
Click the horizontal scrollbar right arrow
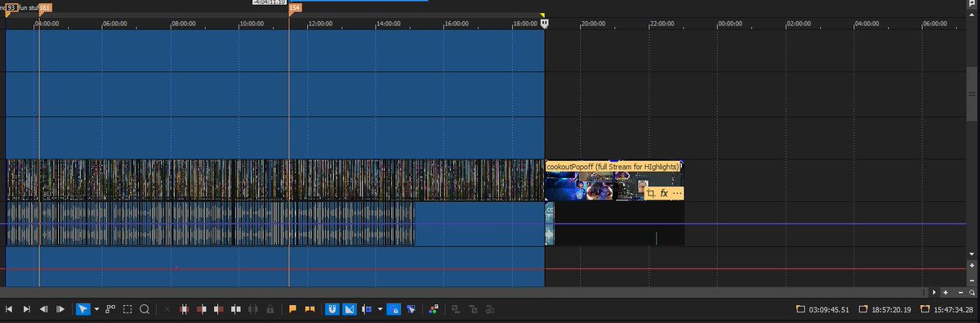[934, 292]
